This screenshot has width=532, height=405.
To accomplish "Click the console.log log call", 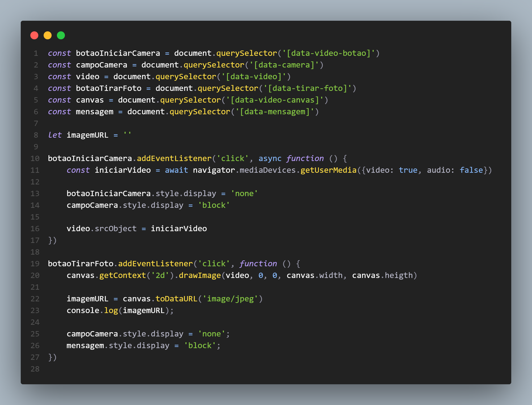I will pos(111,310).
